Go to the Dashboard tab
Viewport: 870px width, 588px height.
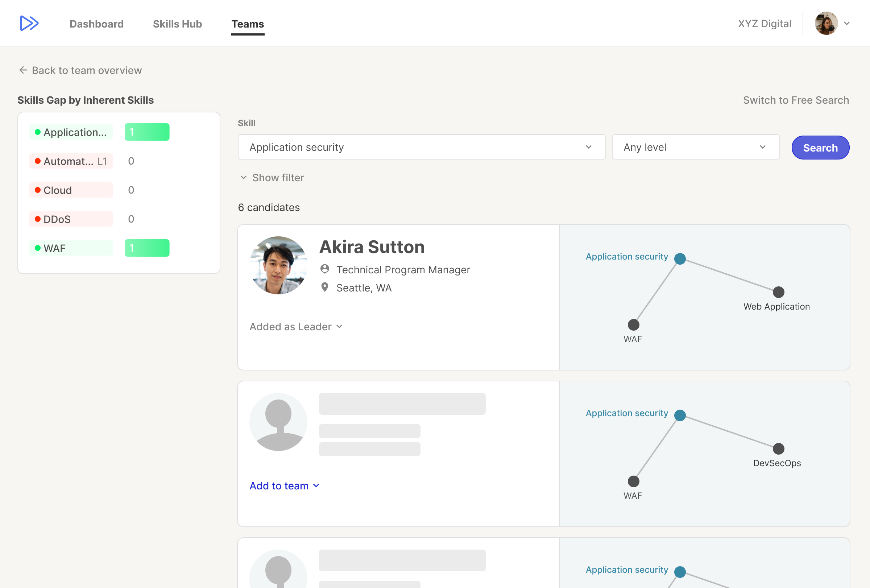click(96, 24)
